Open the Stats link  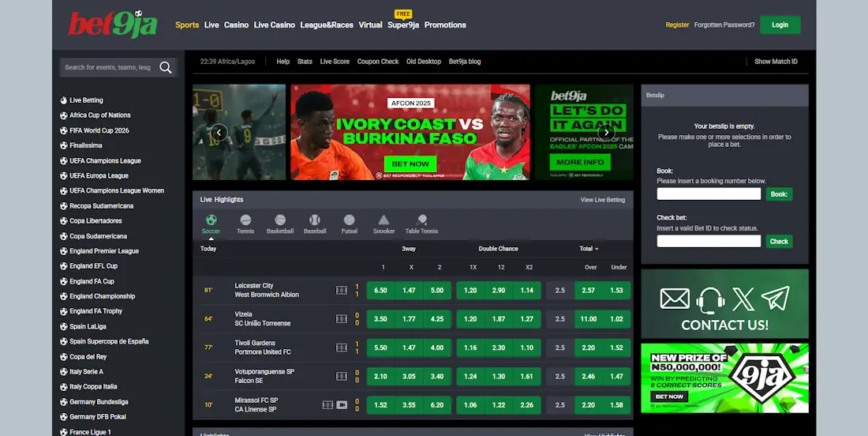pyautogui.click(x=305, y=62)
